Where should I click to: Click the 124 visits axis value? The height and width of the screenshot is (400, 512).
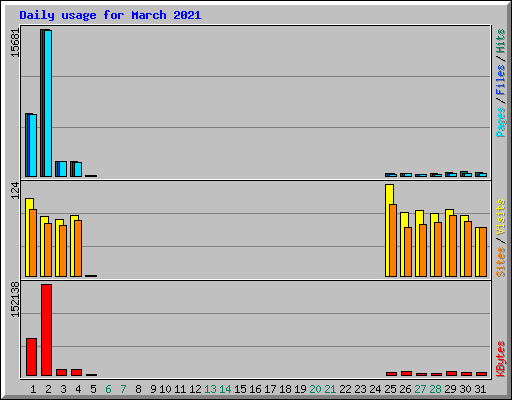click(15, 191)
